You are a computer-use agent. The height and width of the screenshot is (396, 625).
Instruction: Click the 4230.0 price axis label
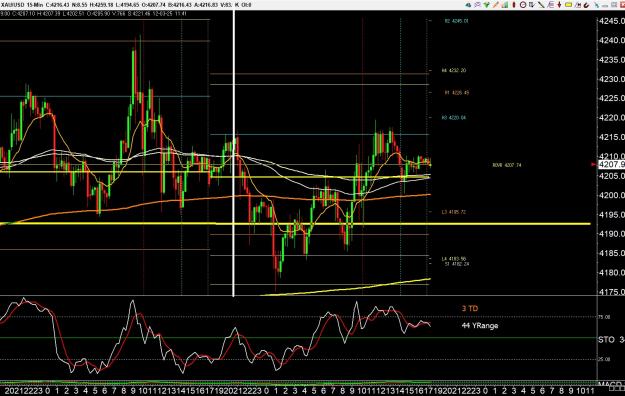click(x=611, y=79)
